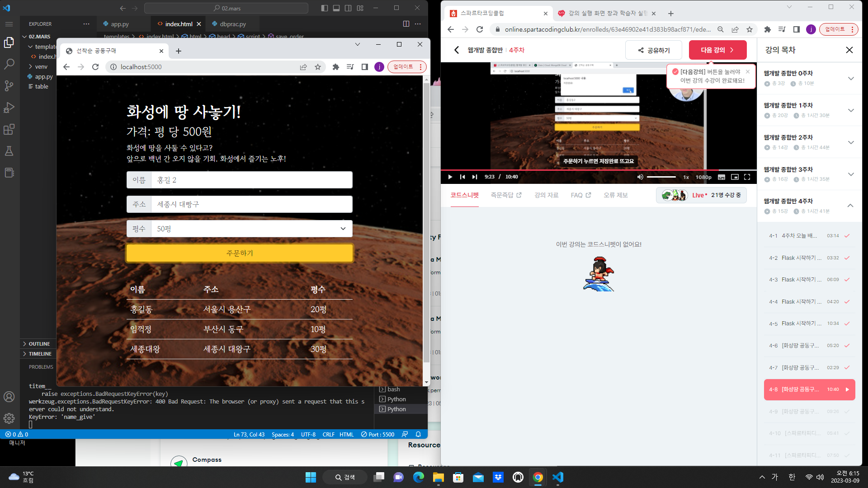Click 주문하기 order button
The image size is (868, 488).
click(x=240, y=253)
